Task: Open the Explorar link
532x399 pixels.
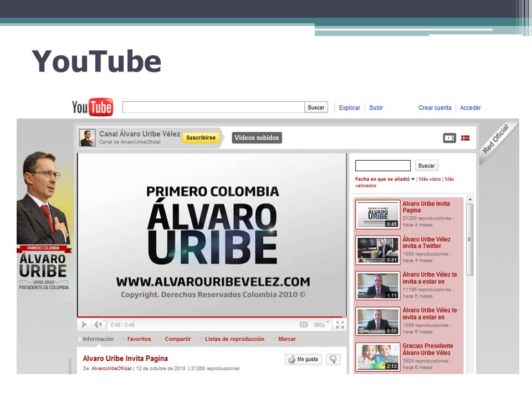Action: [x=350, y=108]
